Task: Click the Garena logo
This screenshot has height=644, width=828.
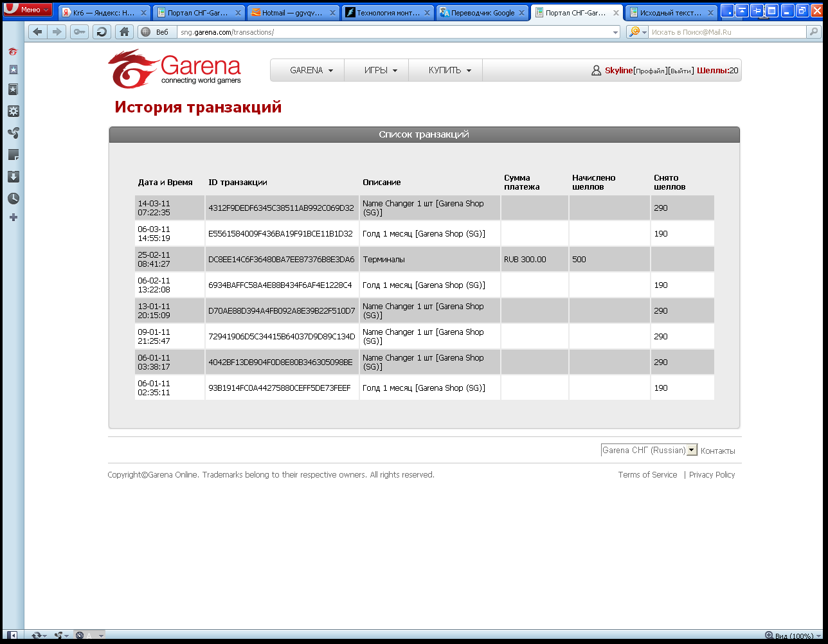Action: click(x=174, y=69)
